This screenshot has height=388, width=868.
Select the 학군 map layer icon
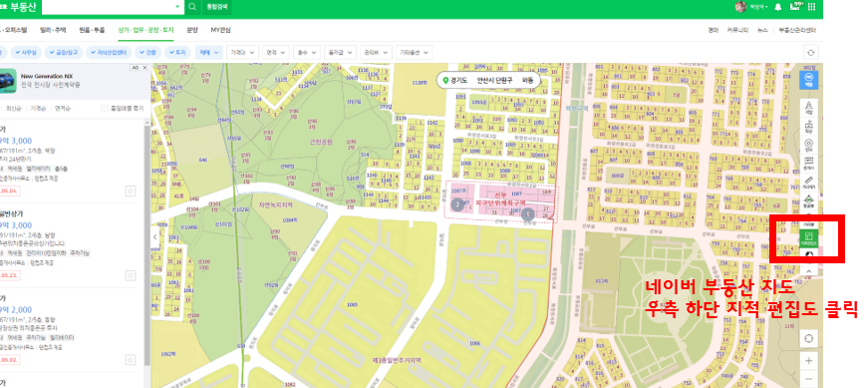pyautogui.click(x=809, y=127)
